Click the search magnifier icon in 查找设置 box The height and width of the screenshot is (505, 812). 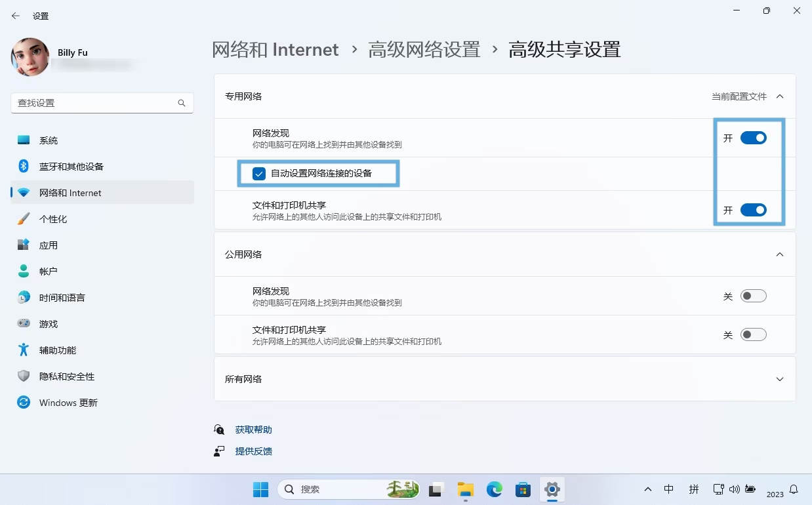(182, 103)
